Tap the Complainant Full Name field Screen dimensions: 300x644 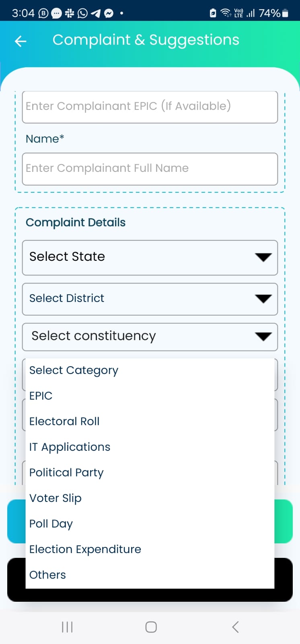point(150,169)
